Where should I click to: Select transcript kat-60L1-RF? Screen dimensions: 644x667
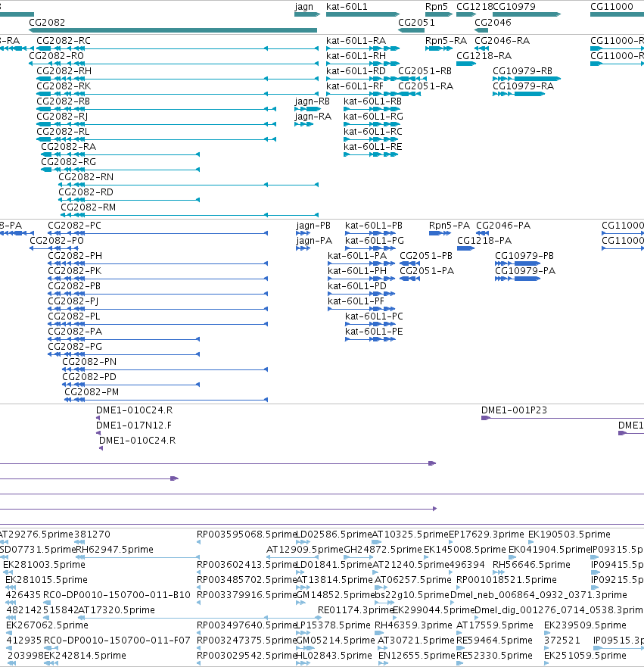(x=354, y=86)
